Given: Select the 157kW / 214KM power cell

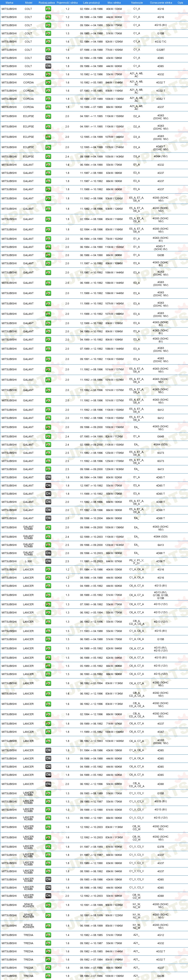Looking at the screenshot, I should click(x=114, y=147).
